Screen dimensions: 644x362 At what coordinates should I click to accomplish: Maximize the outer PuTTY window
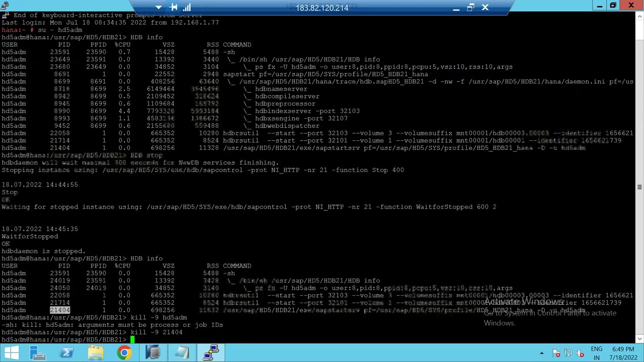click(x=613, y=6)
